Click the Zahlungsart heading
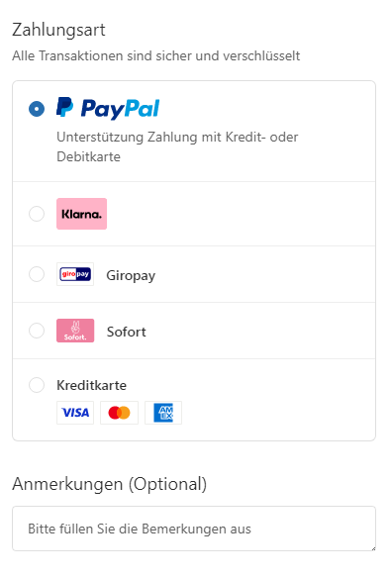The width and height of the screenshot is (392, 578). (x=58, y=30)
